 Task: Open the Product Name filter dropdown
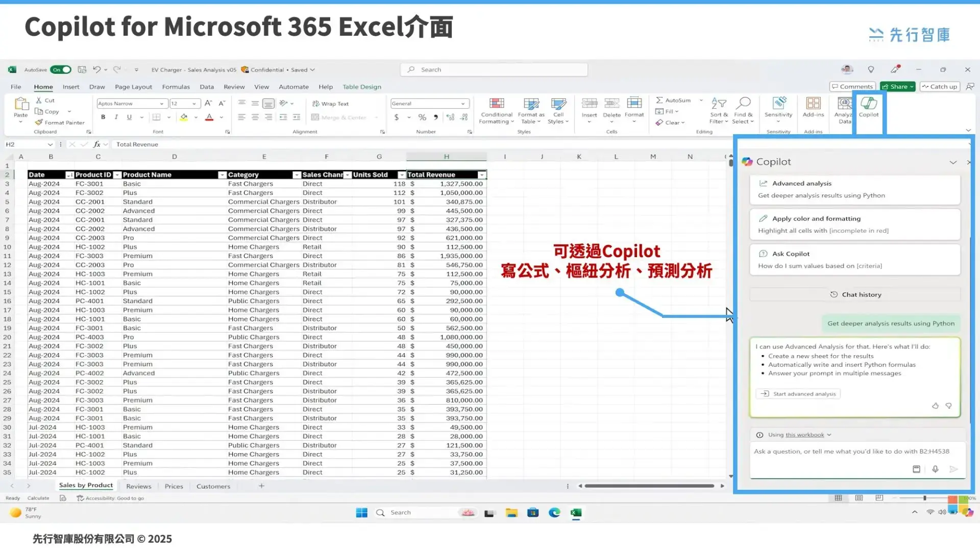[222, 175]
